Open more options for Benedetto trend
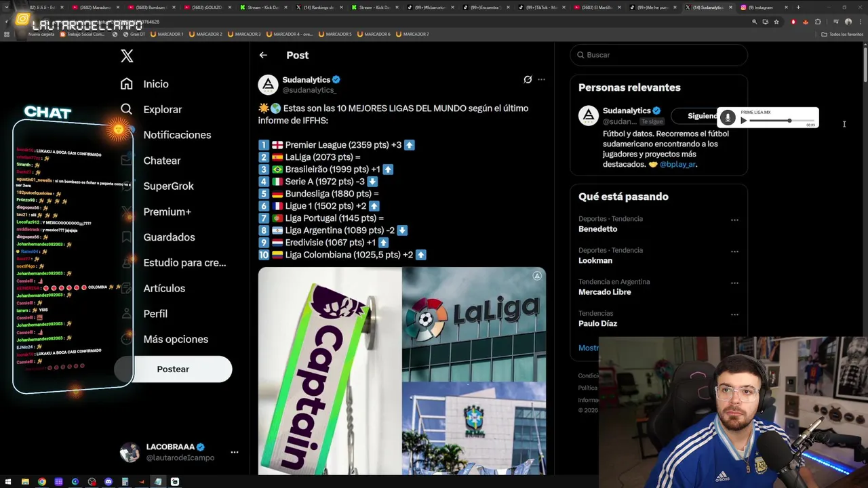The height and width of the screenshot is (488, 868). click(734, 220)
